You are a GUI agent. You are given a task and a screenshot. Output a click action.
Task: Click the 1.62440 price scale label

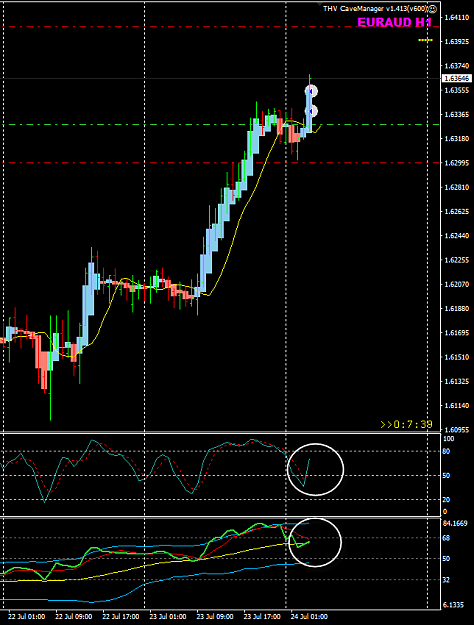tap(457, 236)
